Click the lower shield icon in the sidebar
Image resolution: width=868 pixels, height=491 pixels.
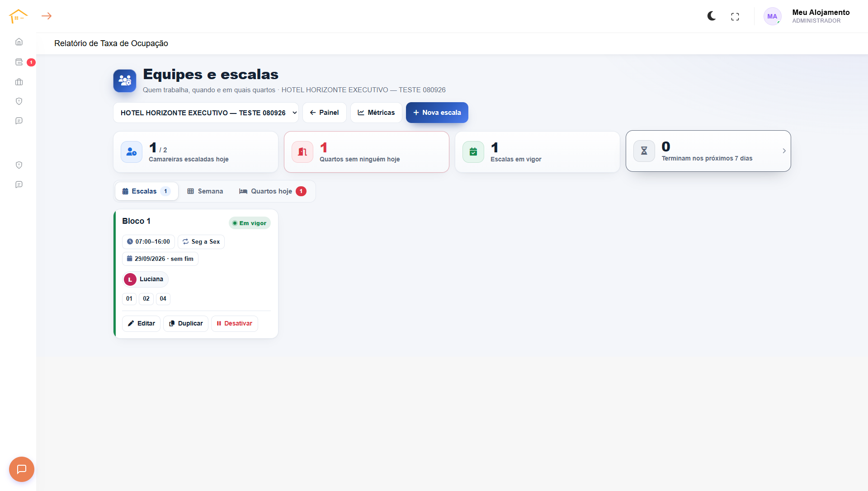click(19, 165)
